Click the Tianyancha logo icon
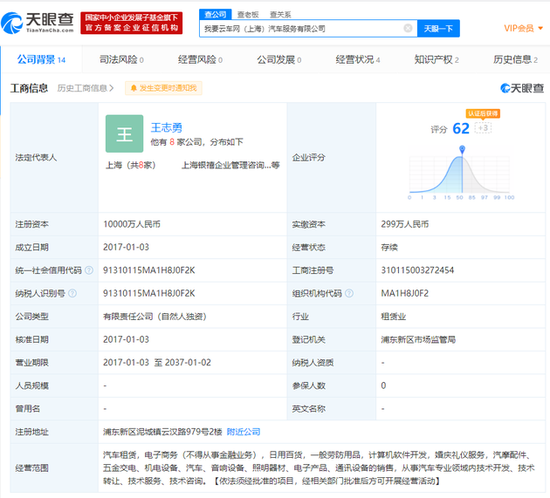This screenshot has width=550, height=498. [x=12, y=23]
